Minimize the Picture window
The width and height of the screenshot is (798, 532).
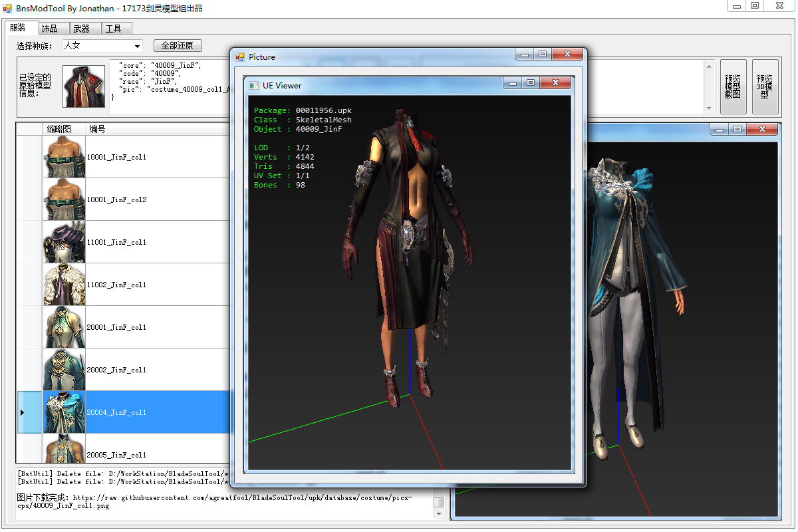point(525,55)
